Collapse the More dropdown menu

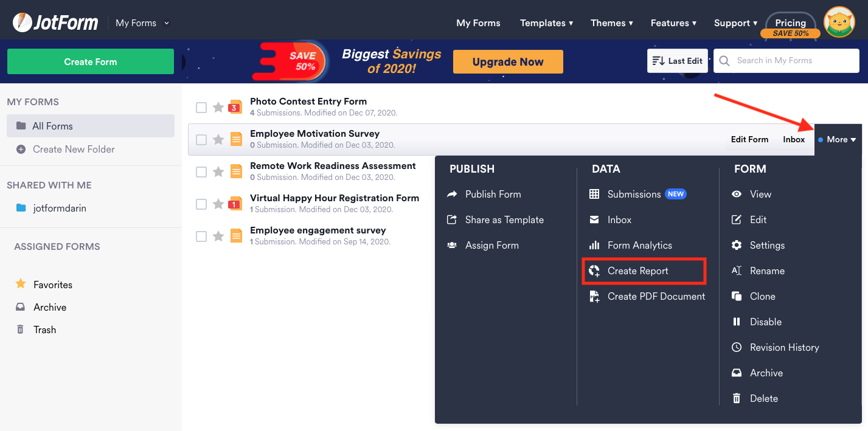[838, 140]
